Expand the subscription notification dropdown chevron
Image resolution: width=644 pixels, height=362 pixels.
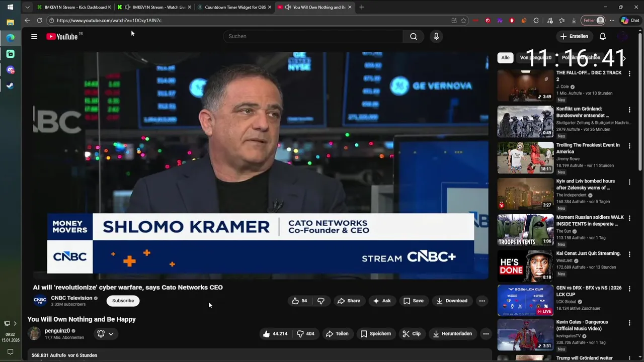(x=111, y=334)
